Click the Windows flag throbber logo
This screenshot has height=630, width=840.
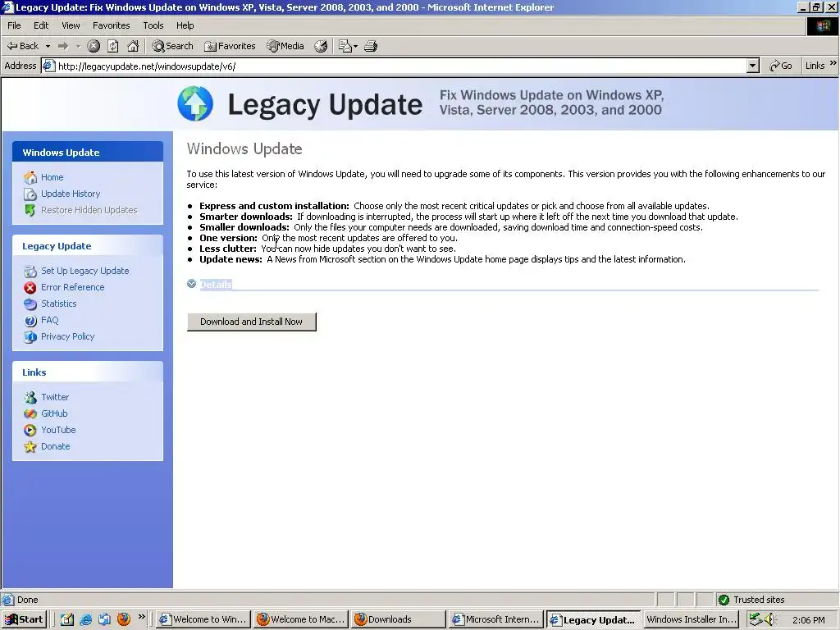click(x=822, y=26)
